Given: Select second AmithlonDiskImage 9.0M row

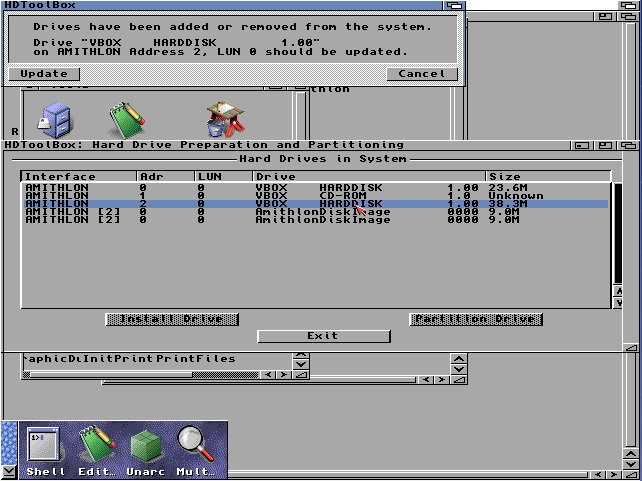Looking at the screenshot, I should (316, 220).
